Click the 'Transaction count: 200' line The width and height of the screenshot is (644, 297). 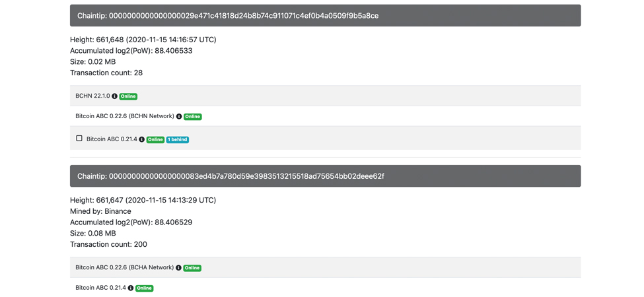click(108, 244)
